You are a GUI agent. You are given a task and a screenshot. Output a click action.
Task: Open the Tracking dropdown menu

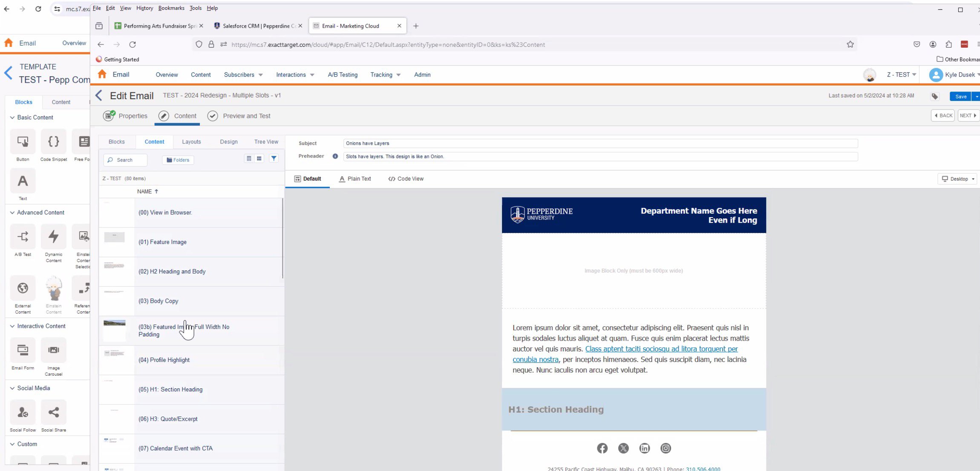pyautogui.click(x=385, y=75)
